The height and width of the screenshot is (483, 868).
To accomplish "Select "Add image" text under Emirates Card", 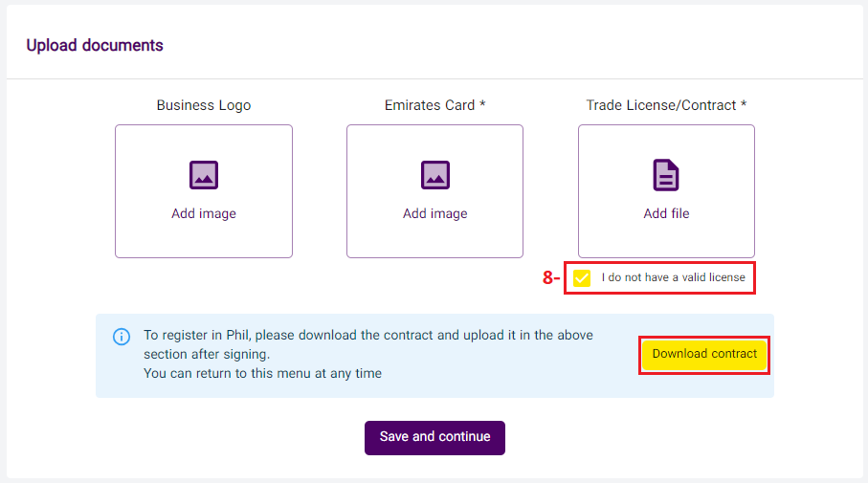I will 435,213.
